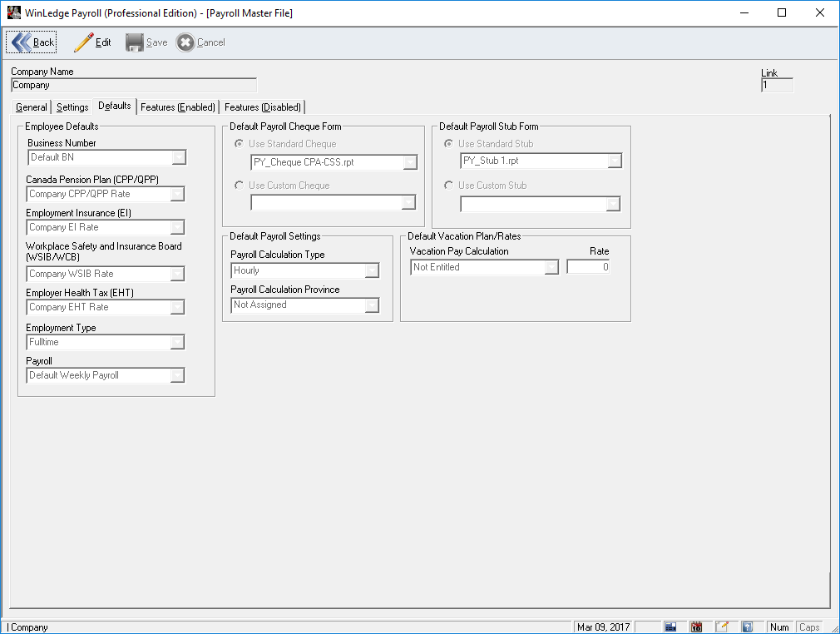
Task: Click the Cancel button in toolbar
Action: (x=200, y=42)
